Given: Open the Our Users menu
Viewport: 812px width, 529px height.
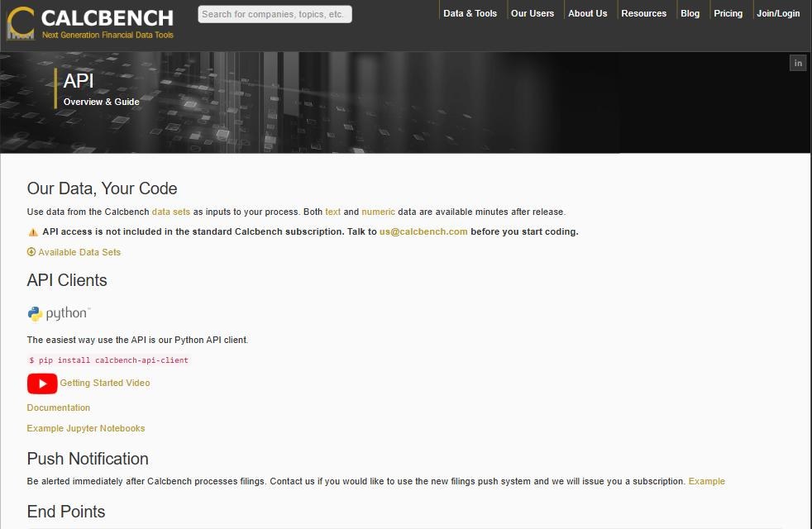Looking at the screenshot, I should pyautogui.click(x=533, y=13).
